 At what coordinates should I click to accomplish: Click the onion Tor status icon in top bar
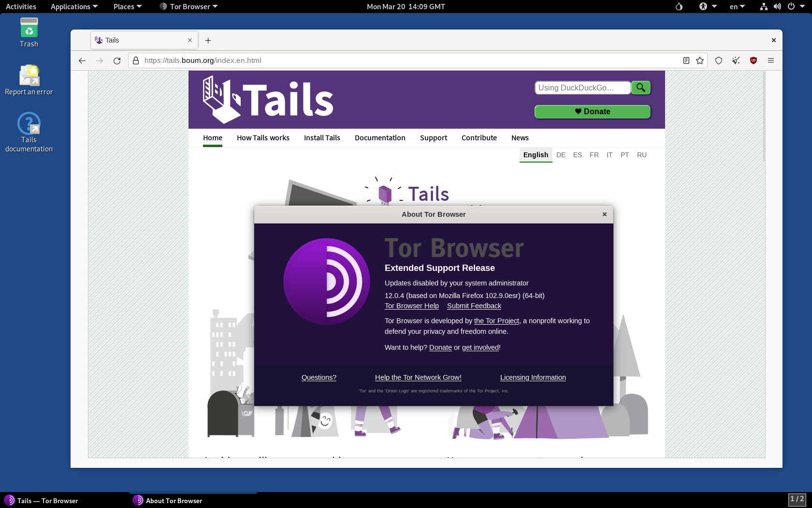pyautogui.click(x=679, y=7)
